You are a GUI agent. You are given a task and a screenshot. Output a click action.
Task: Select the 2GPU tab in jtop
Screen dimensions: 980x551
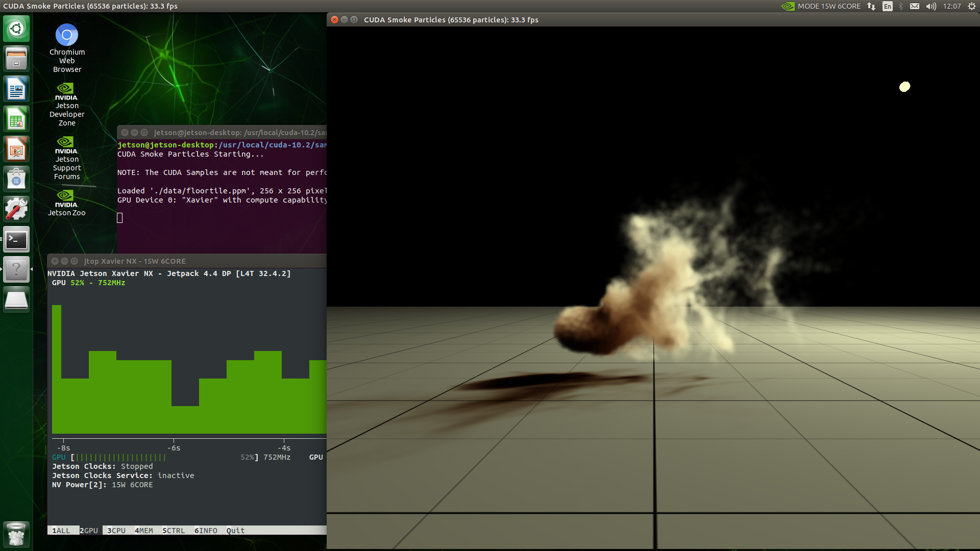coord(89,531)
